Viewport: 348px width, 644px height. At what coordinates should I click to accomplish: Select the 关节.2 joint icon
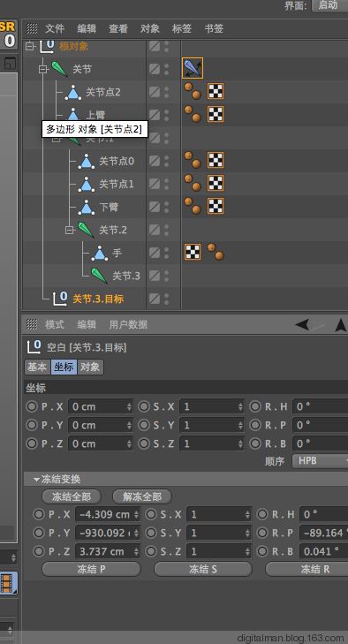[86, 230]
